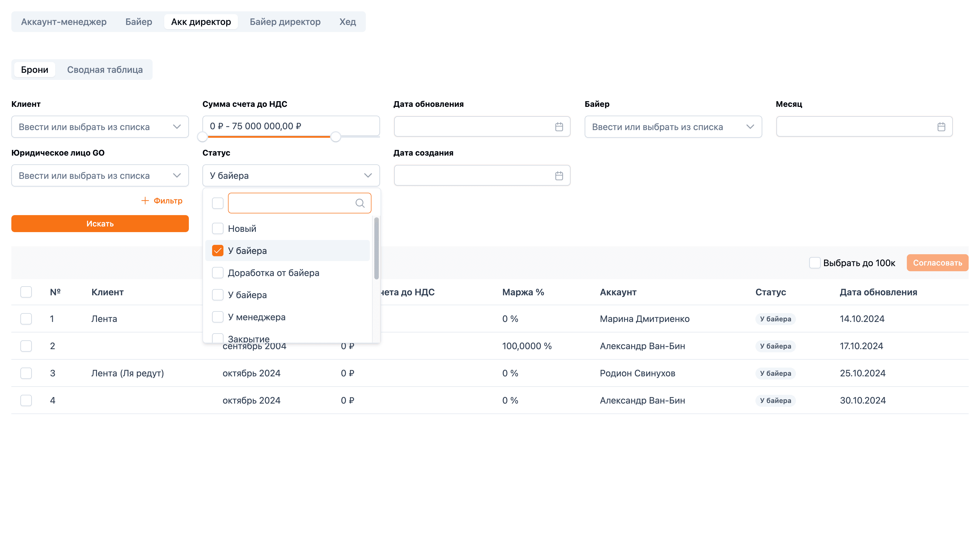
Task: Check the У менеджера status option
Action: pos(217,317)
